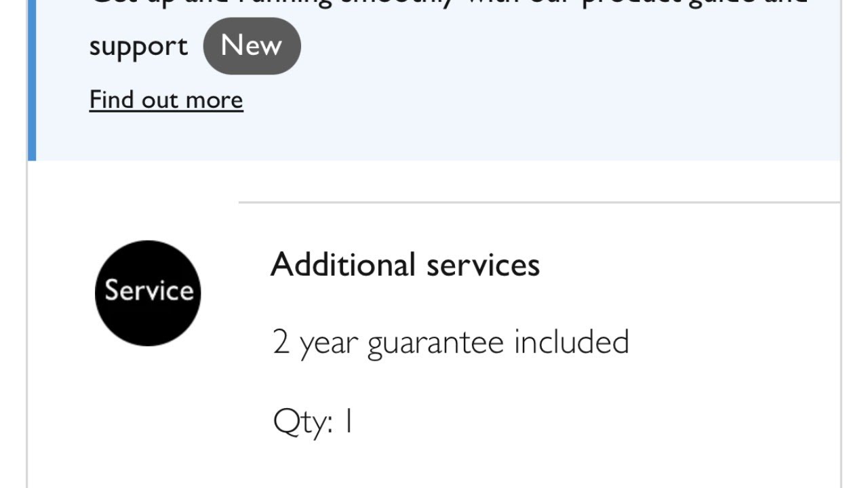Viewport: 868px width, 488px height.
Task: Click the cut-off banner headline at top
Action: (x=448, y=3)
